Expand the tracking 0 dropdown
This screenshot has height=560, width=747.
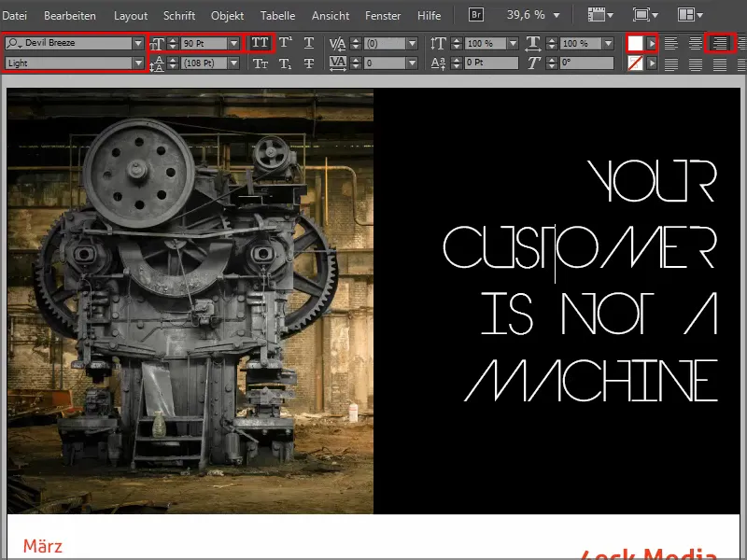[x=412, y=63]
